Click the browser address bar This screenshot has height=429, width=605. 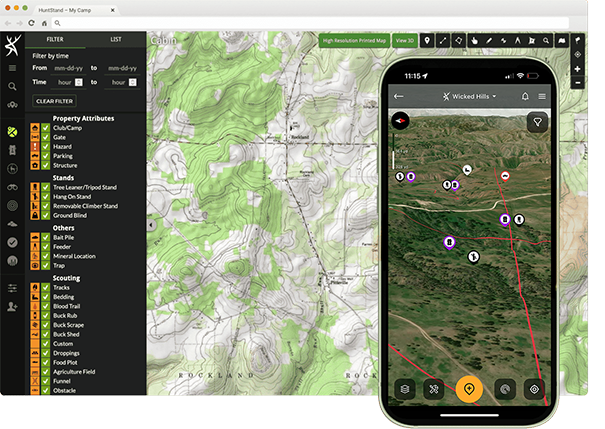[311, 23]
